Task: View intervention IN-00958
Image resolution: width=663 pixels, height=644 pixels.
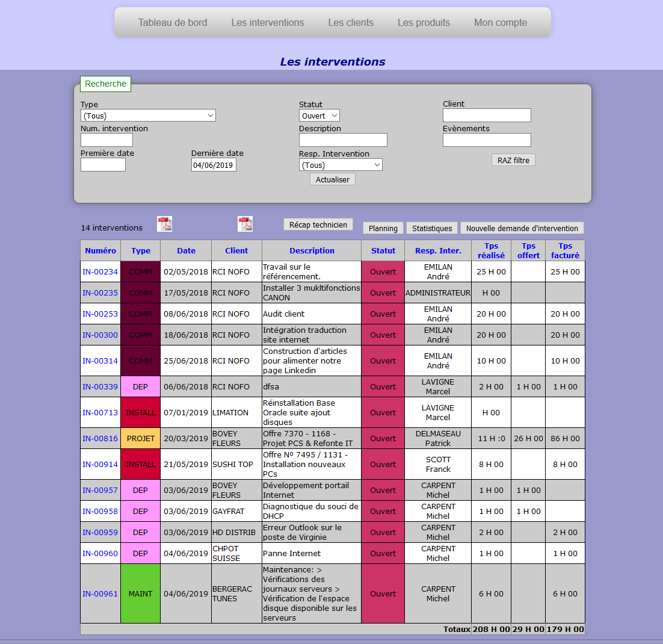Action: [100, 511]
